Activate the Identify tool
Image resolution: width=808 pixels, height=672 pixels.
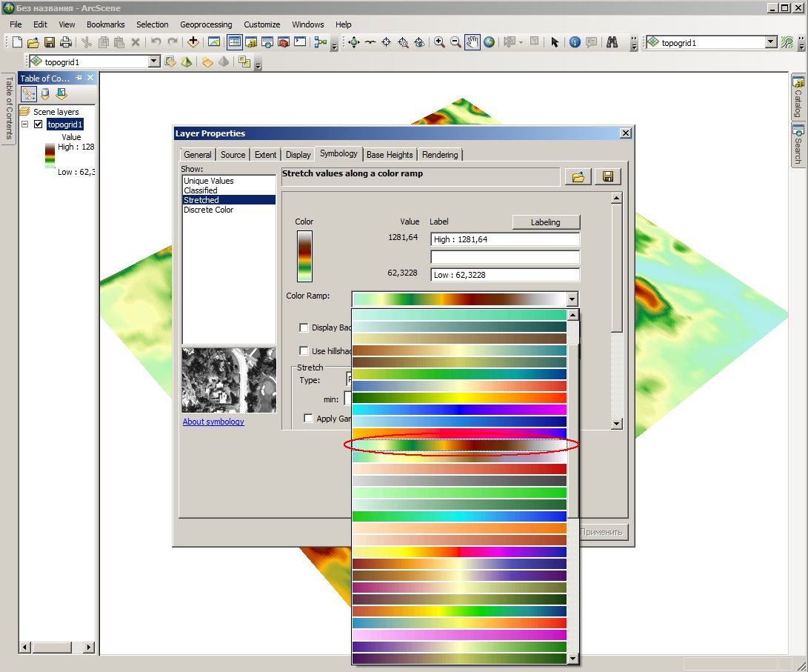pos(575,42)
